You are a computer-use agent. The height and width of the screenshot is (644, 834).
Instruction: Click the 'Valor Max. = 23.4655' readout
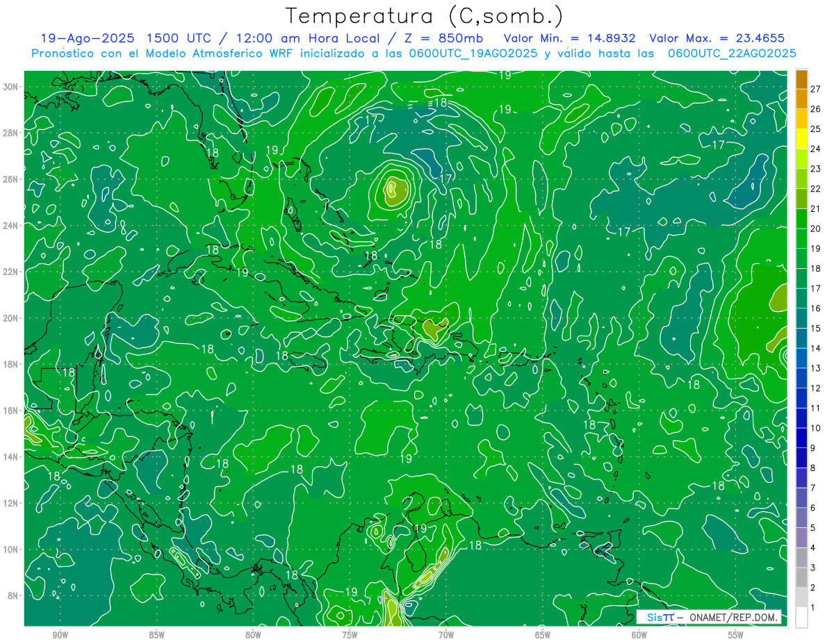(717, 38)
